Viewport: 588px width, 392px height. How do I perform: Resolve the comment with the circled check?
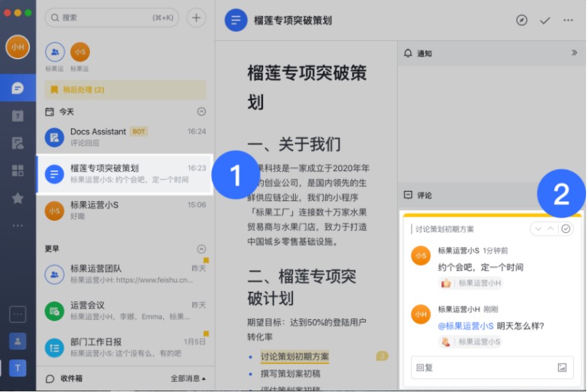point(566,229)
